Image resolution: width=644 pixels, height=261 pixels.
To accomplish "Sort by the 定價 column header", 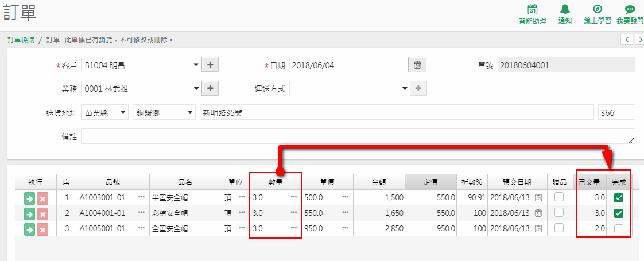I will pos(430,182).
